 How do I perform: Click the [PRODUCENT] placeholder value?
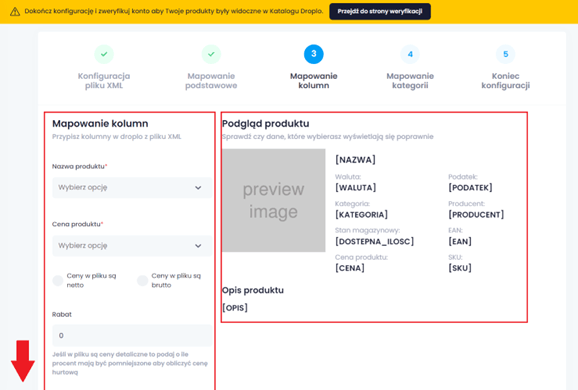476,215
